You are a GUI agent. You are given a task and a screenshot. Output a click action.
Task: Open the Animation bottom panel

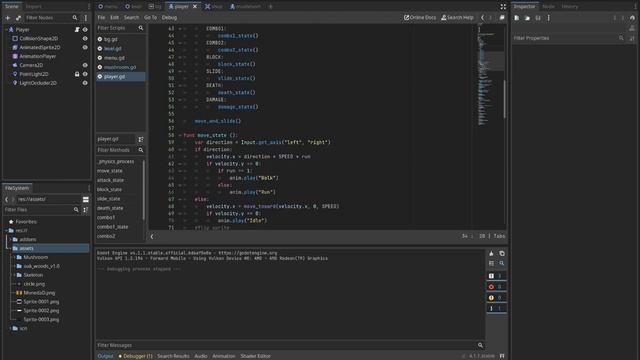coord(224,356)
